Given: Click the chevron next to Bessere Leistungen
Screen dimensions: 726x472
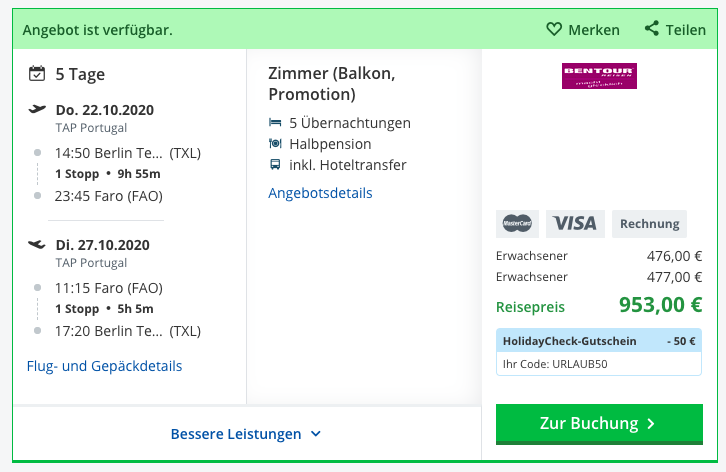Looking at the screenshot, I should point(316,434).
